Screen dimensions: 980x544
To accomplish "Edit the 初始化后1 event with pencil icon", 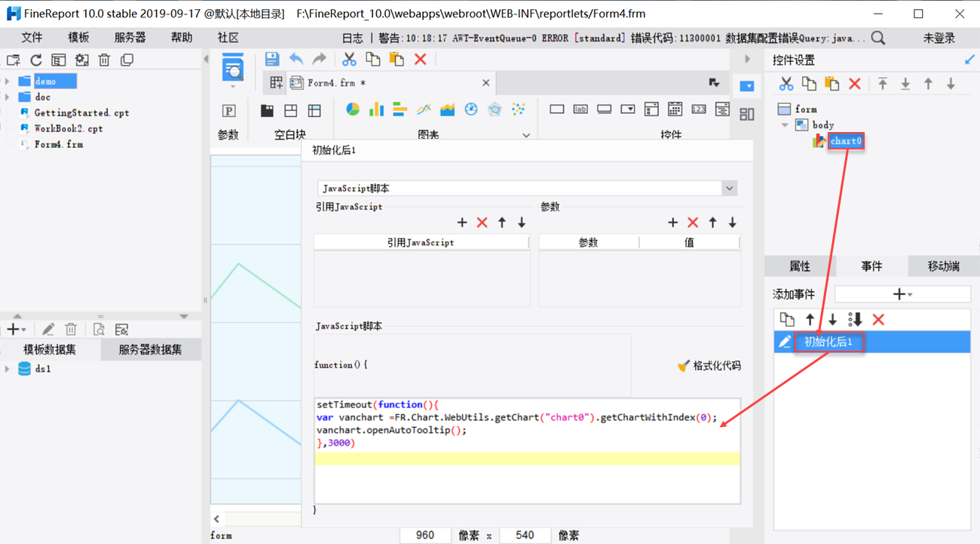I will (x=785, y=342).
